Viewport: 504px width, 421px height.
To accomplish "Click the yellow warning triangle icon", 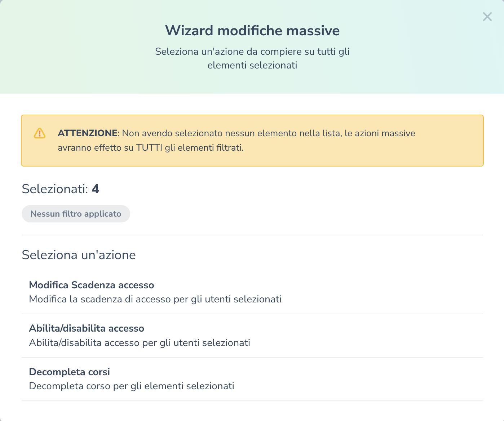I will (x=40, y=133).
